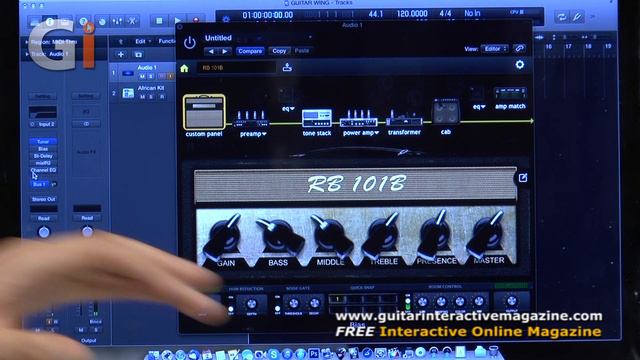Go to previous plugin preset arrow
The height and width of the screenshot is (360, 640).
click(x=211, y=51)
